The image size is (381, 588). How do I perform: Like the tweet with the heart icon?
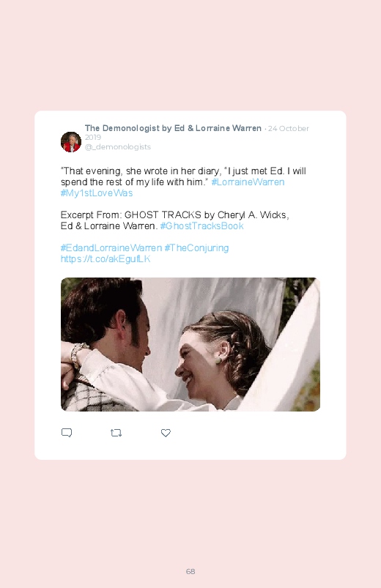pos(166,433)
